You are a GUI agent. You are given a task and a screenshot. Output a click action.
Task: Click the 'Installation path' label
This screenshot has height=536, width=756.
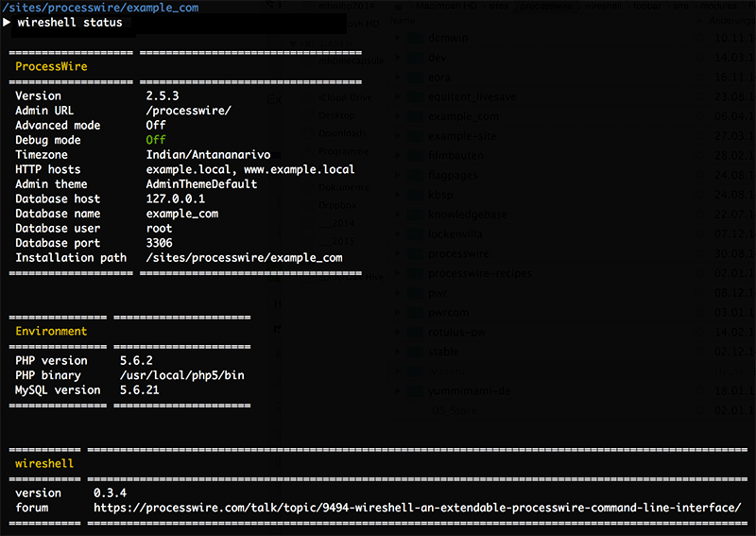click(x=71, y=258)
